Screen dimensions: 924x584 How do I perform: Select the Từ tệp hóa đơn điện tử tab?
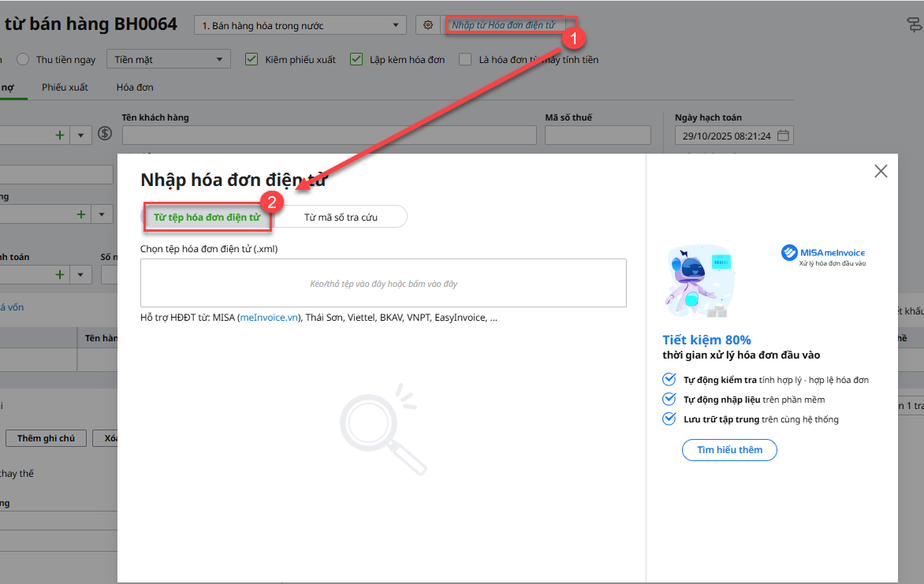(x=207, y=217)
